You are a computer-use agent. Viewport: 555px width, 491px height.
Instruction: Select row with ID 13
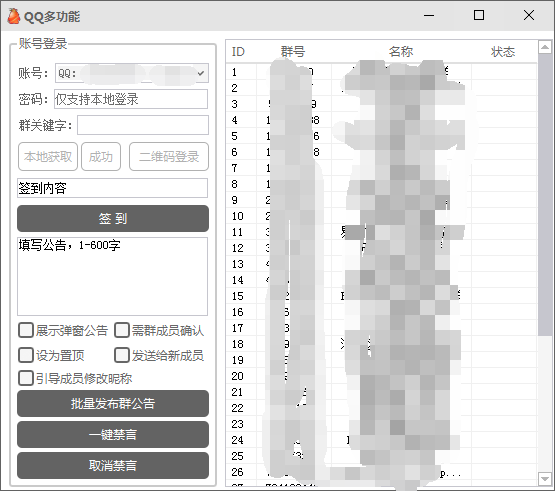click(382, 264)
